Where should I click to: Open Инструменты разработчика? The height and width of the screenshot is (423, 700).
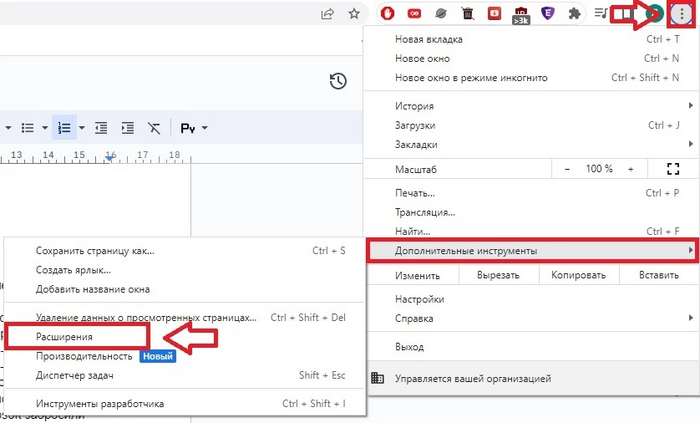(x=185, y=404)
